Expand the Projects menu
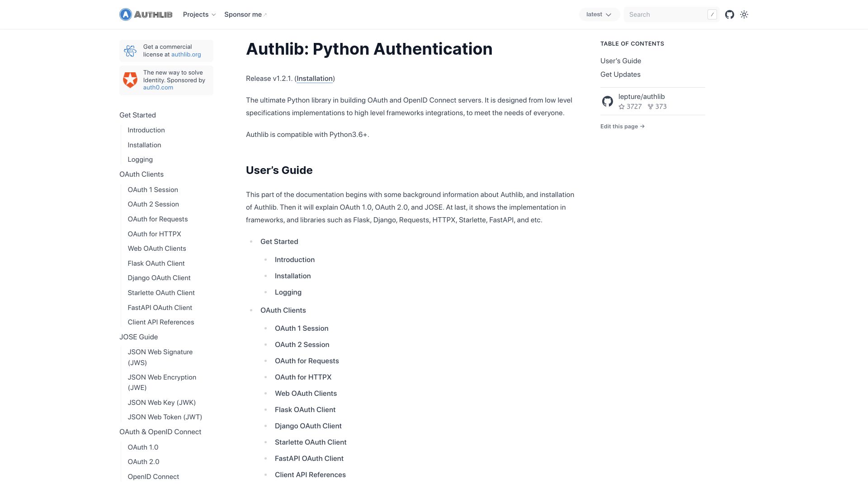868x488 pixels. (x=199, y=14)
